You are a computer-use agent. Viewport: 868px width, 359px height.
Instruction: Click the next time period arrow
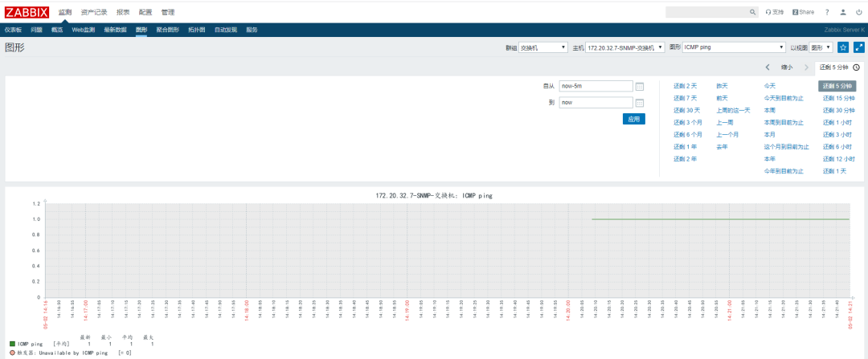pos(806,67)
